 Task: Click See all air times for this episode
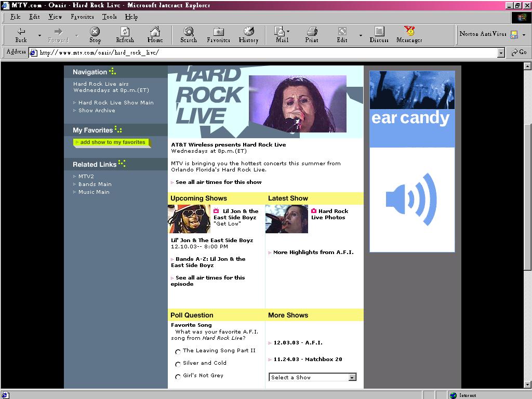(208, 281)
